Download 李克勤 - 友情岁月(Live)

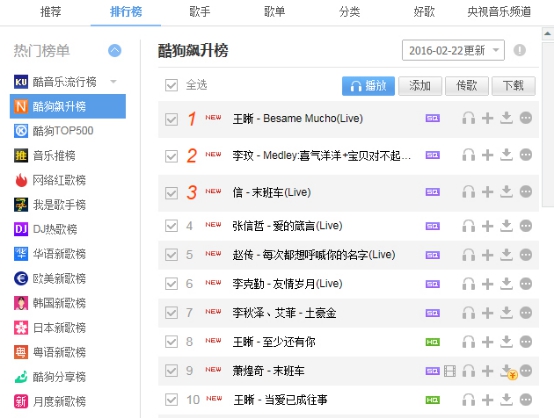pyautogui.click(x=506, y=284)
